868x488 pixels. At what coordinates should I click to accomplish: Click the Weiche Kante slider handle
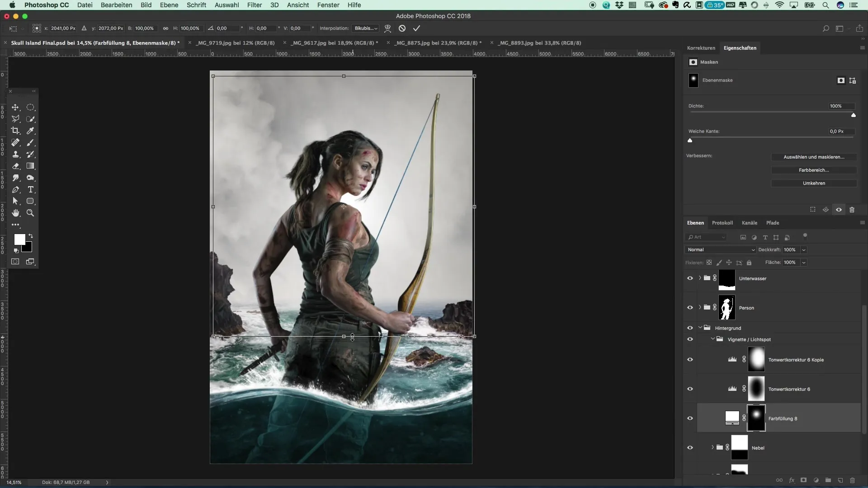(690, 141)
